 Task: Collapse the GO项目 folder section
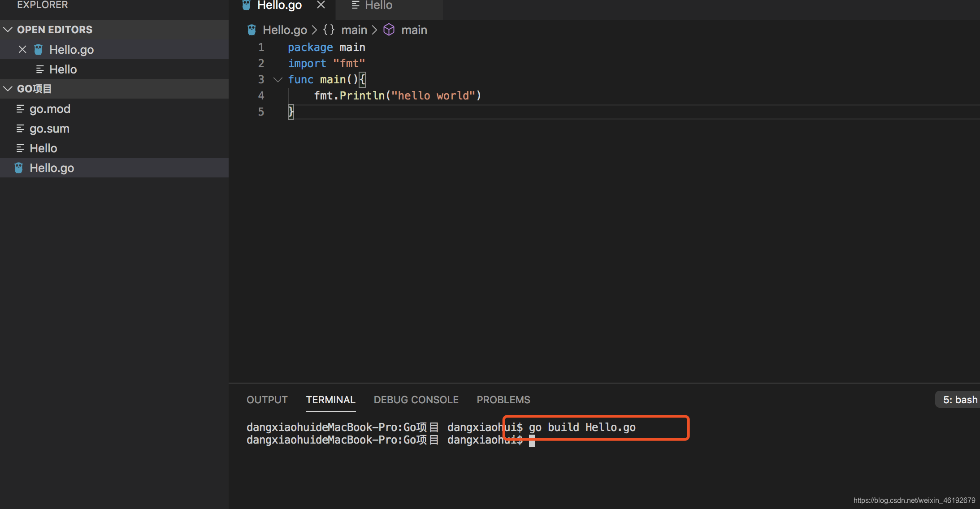(8, 89)
